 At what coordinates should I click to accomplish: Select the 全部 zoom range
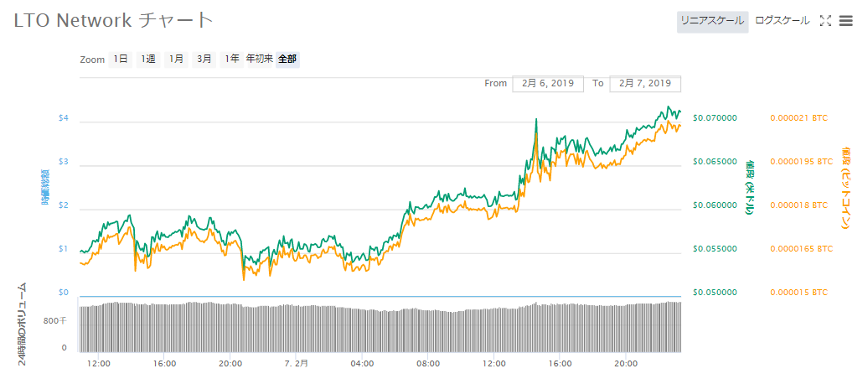click(288, 60)
